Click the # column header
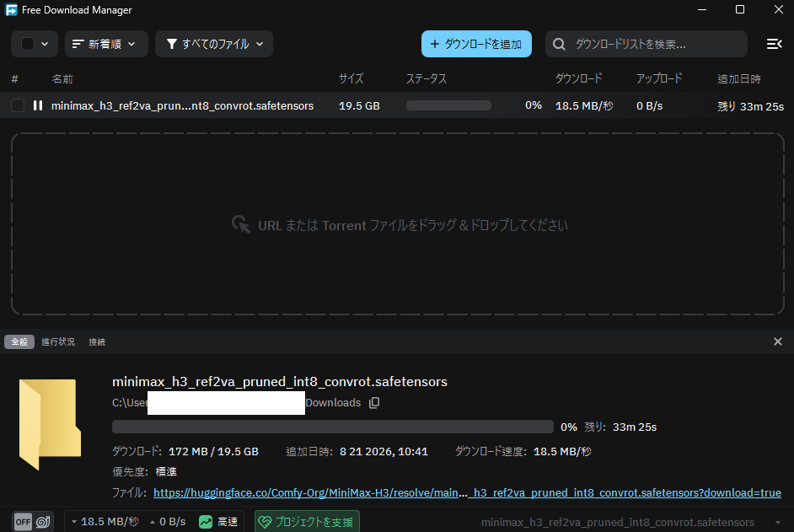The image size is (794, 532). tap(14, 79)
